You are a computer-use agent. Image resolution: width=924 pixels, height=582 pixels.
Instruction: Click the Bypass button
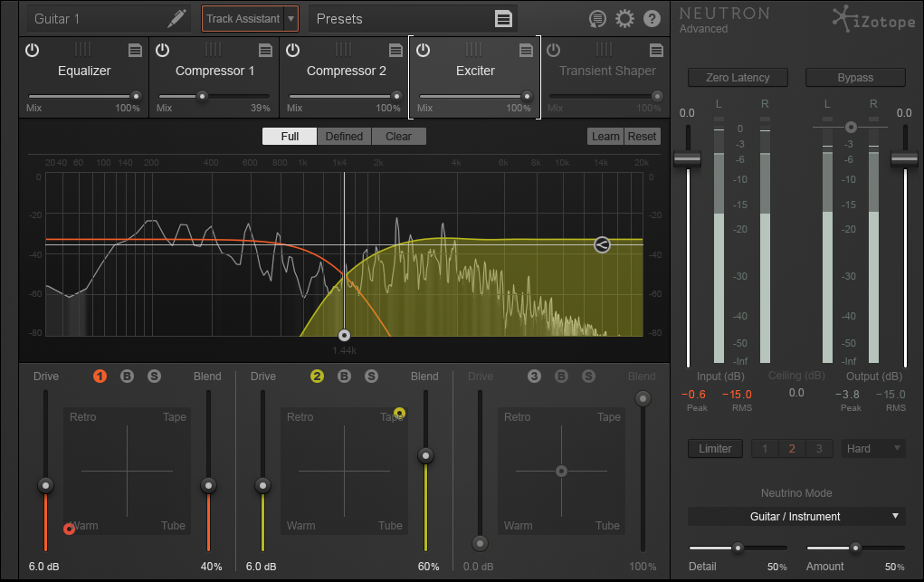855,77
